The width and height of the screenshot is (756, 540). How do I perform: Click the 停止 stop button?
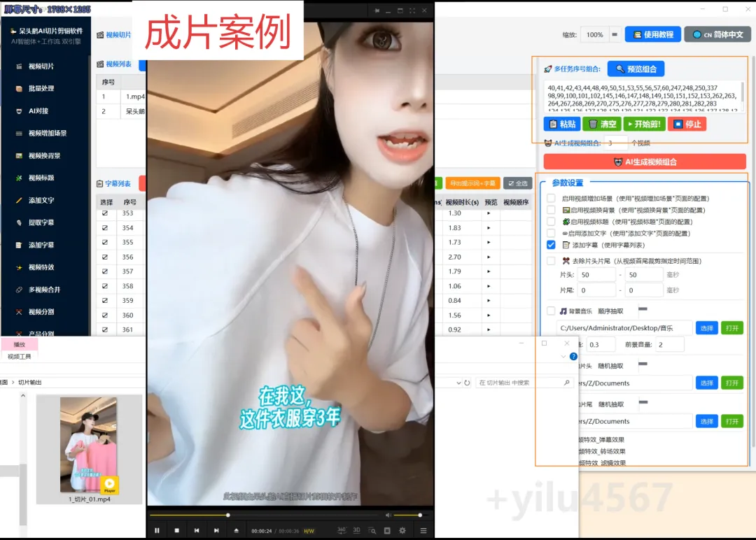687,125
